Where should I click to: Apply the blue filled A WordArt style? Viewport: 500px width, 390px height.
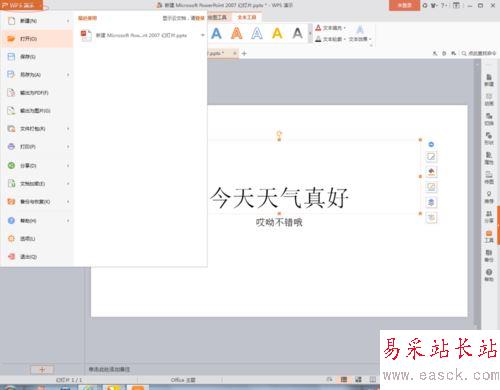pos(216,34)
